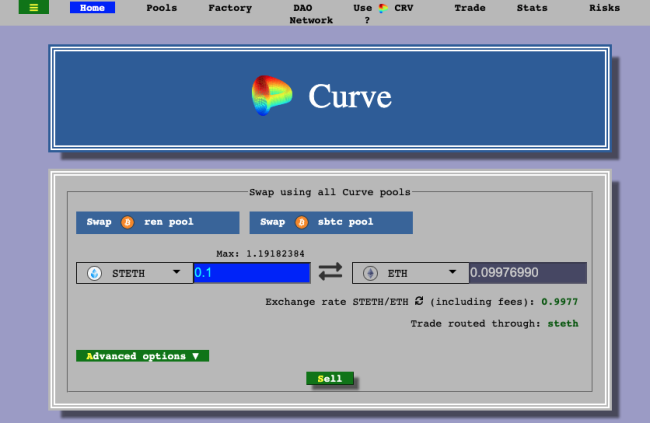Click the ETH token icon
Screen dimensions: 650x423
[369, 273]
